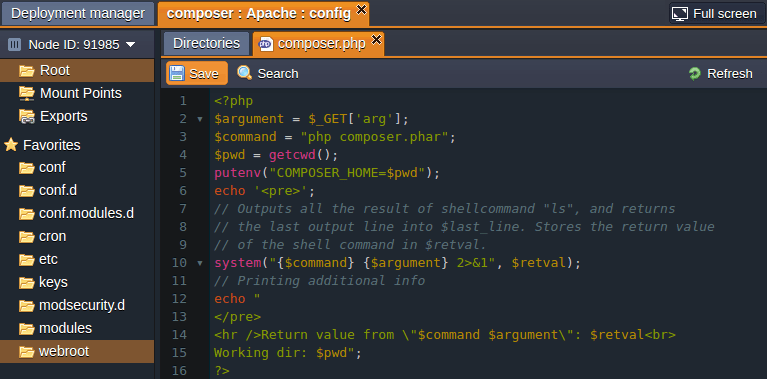Click the Root folder icon
This screenshot has height=379, width=767.
pyautogui.click(x=27, y=71)
